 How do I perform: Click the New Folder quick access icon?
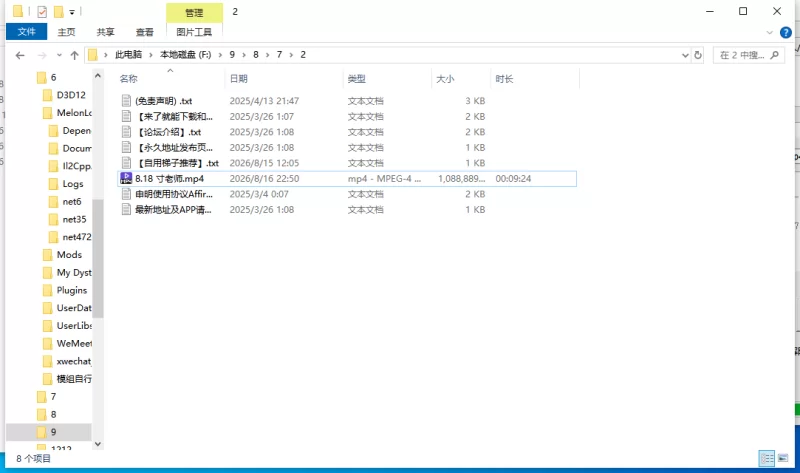click(x=59, y=11)
